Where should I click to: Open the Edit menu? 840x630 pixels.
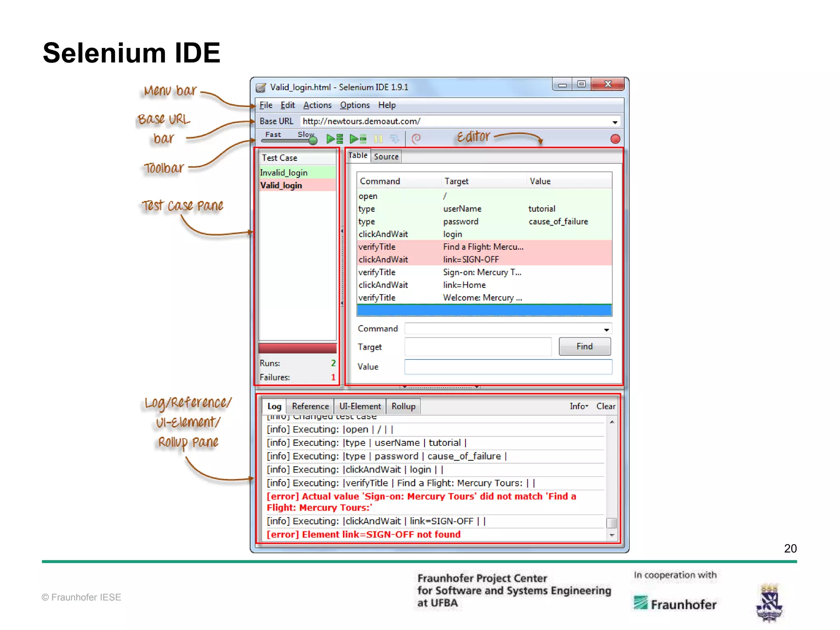click(x=288, y=105)
